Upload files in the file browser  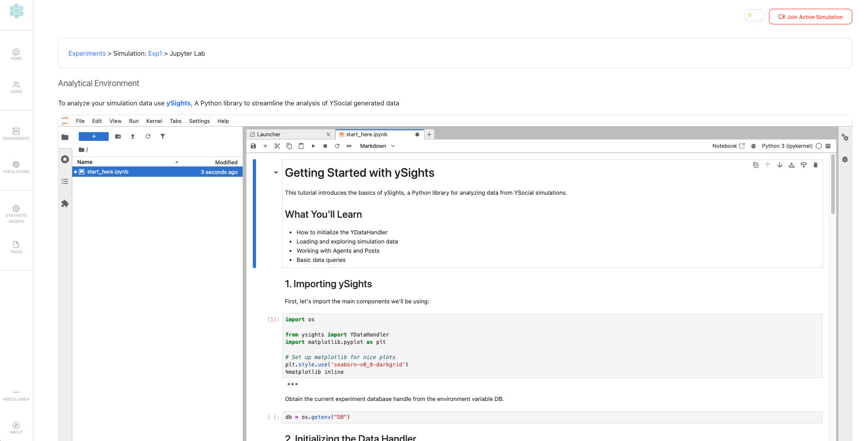[x=133, y=136]
